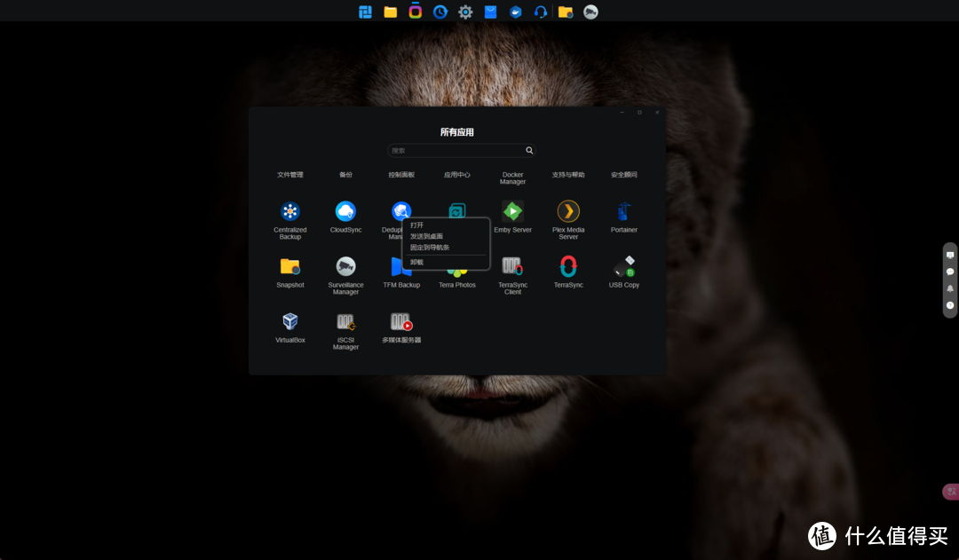Open the USB Copy app
959x560 pixels.
[623, 266]
